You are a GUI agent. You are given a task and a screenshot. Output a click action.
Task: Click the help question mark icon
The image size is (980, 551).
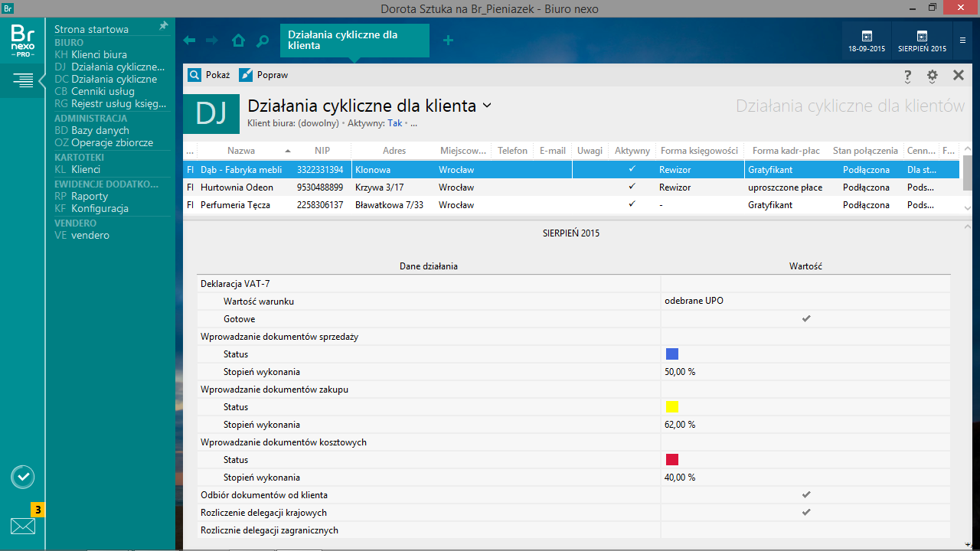coord(908,76)
